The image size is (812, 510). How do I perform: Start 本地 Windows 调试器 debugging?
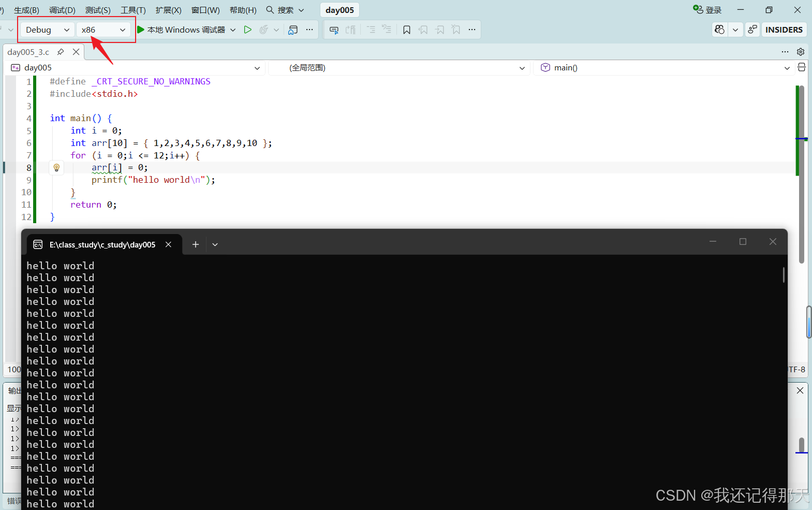tap(181, 30)
